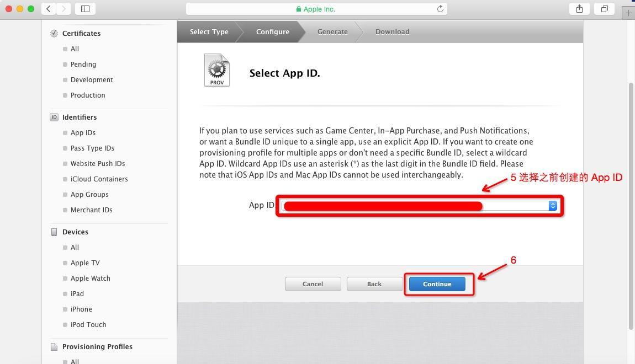Image resolution: width=635 pixels, height=364 pixels.
Task: Open Merchant IDs
Action: 91,210
